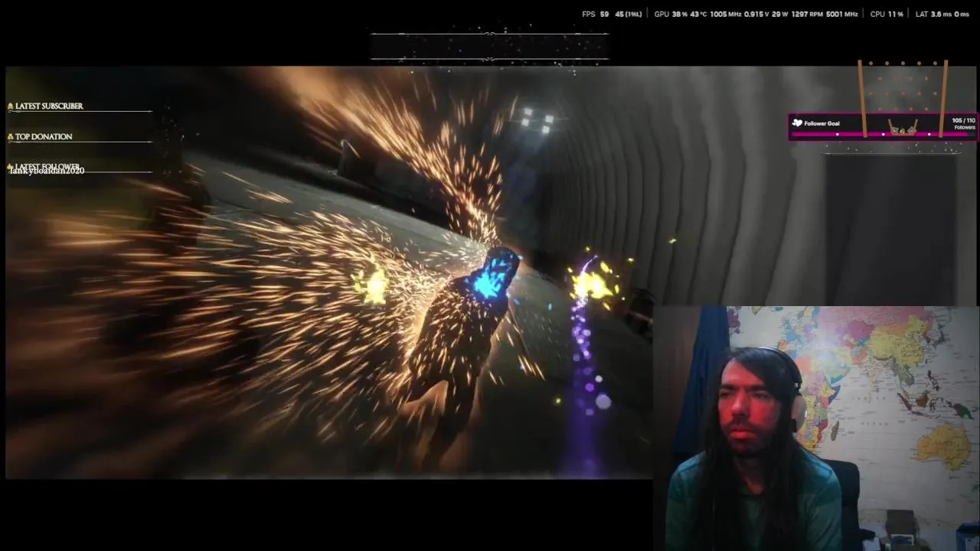Click the 'TOP DONATION' heading
This screenshot has height=551, width=980.
click(x=44, y=137)
